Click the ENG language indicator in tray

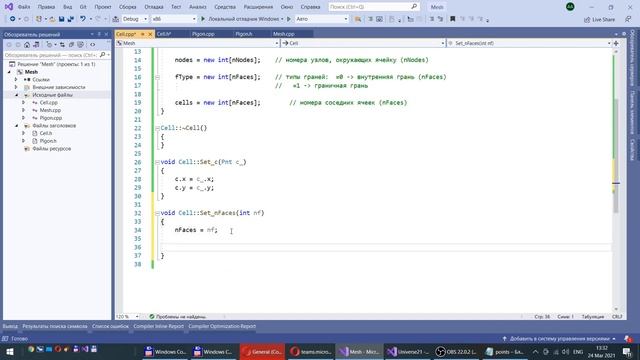pos(578,352)
